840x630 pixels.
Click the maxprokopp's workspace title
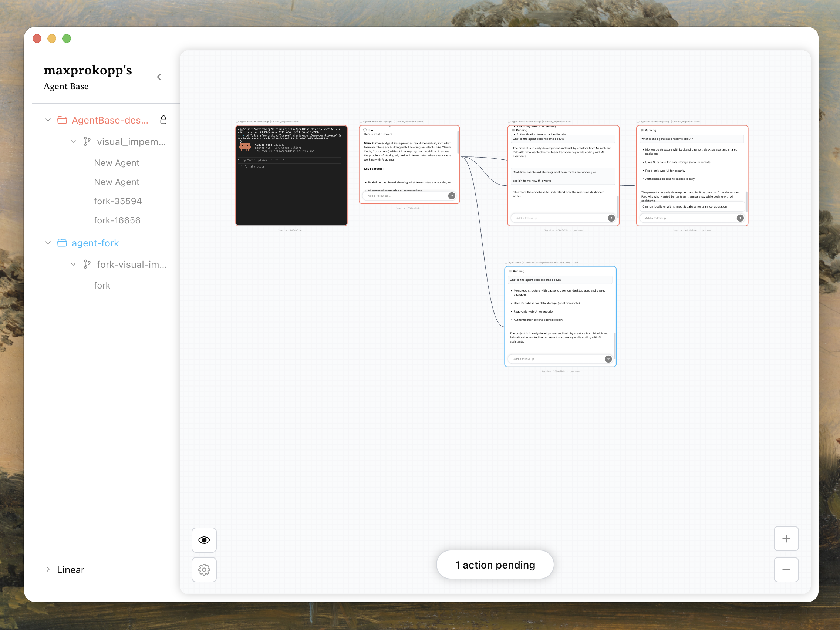(x=88, y=70)
